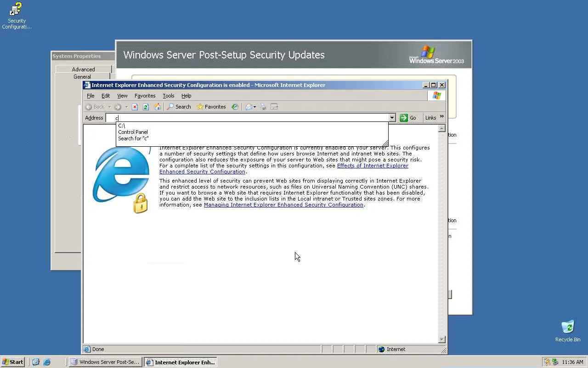Open the View menu
This screenshot has width=588, height=368.
(x=122, y=96)
